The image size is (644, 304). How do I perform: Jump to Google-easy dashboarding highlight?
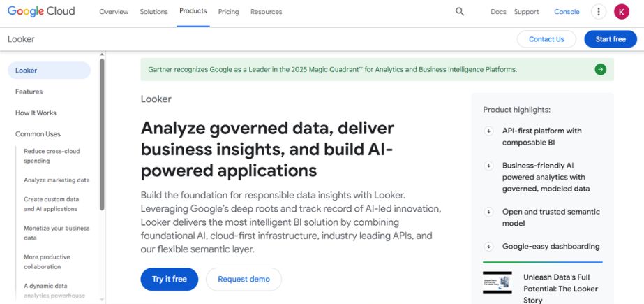[551, 247]
